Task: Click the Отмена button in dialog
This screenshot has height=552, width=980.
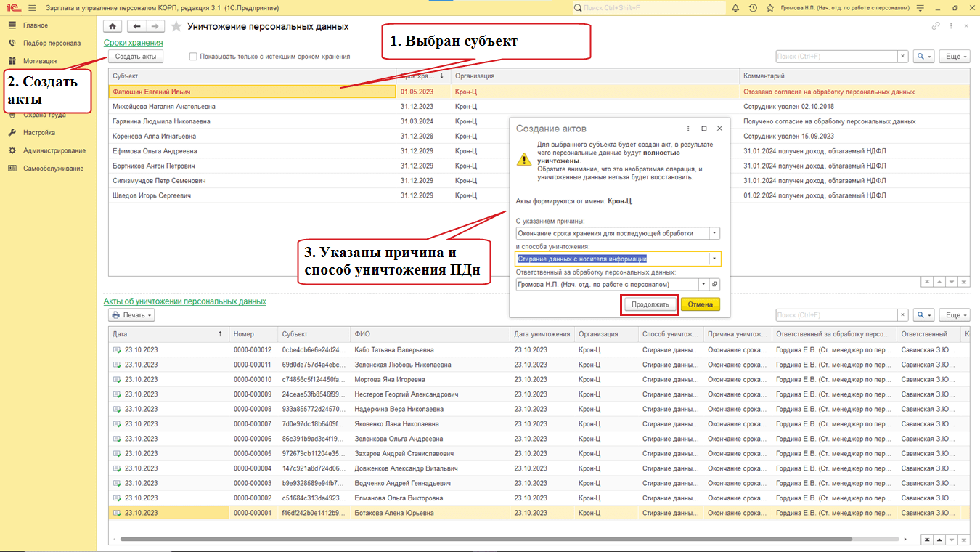Action: tap(700, 304)
